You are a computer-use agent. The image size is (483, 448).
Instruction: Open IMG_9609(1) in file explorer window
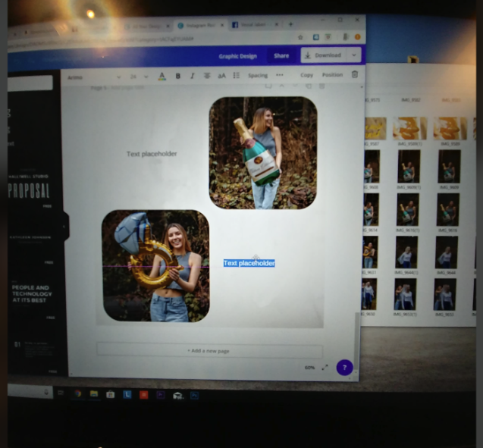pyautogui.click(x=409, y=169)
